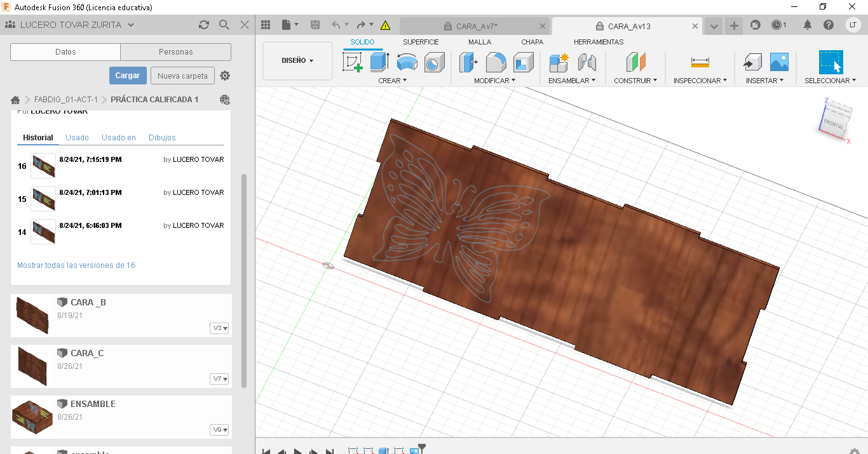Open the Usado en tab
Image resolution: width=868 pixels, height=454 pixels.
click(x=119, y=138)
